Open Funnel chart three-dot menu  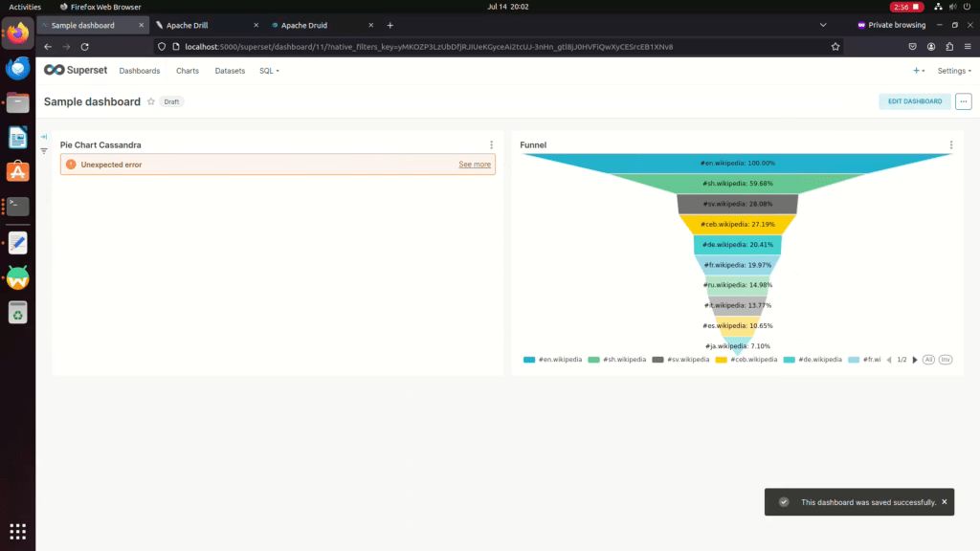[951, 145]
